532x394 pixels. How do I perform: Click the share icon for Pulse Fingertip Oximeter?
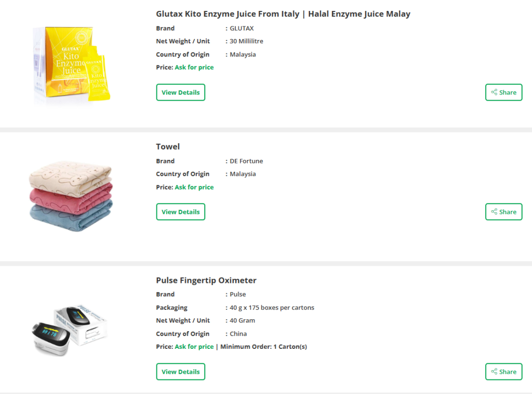click(503, 372)
